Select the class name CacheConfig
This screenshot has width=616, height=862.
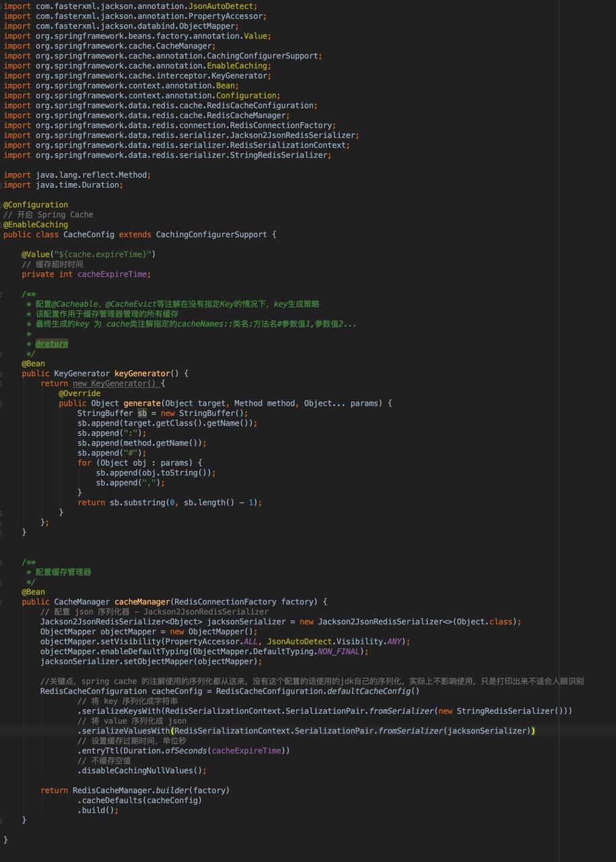point(83,234)
